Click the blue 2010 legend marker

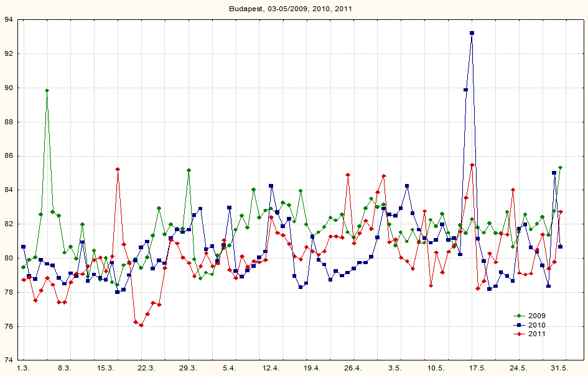tap(517, 325)
